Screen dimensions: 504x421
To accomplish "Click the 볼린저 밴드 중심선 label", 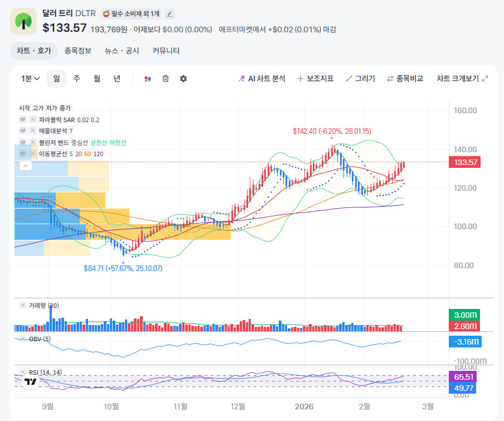I will (64, 142).
